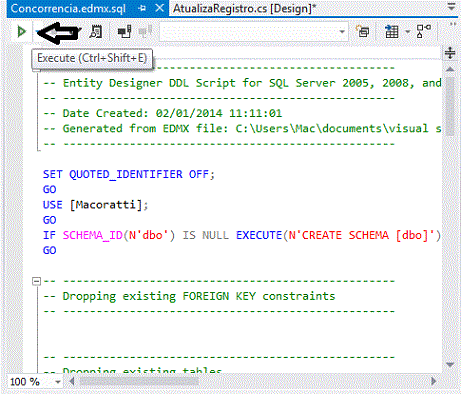461x394 pixels.
Task: Click the editor split handle icon
Action: click(x=450, y=53)
